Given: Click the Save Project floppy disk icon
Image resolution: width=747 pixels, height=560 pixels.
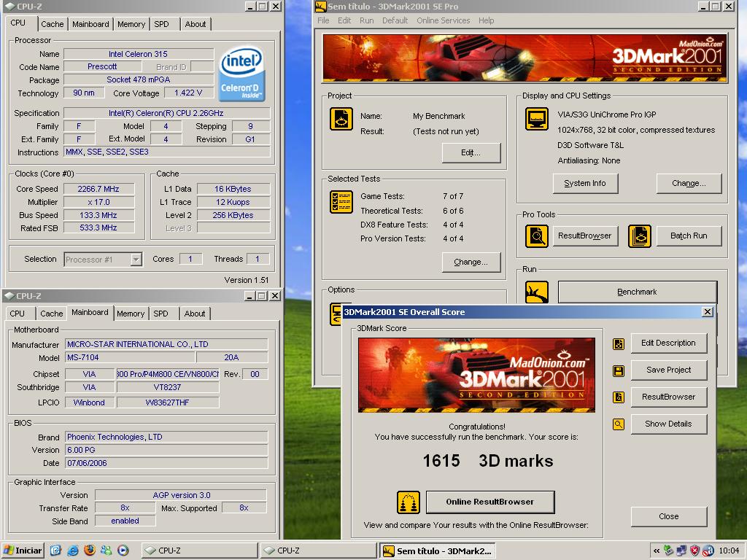Looking at the screenshot, I should tap(619, 371).
